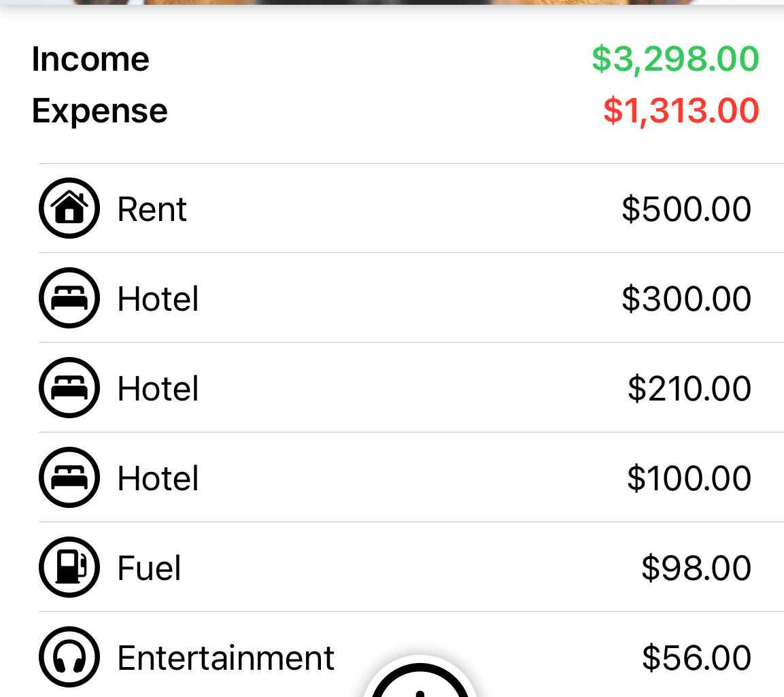Tap the Income label
The image size is (784, 697).
(x=90, y=59)
